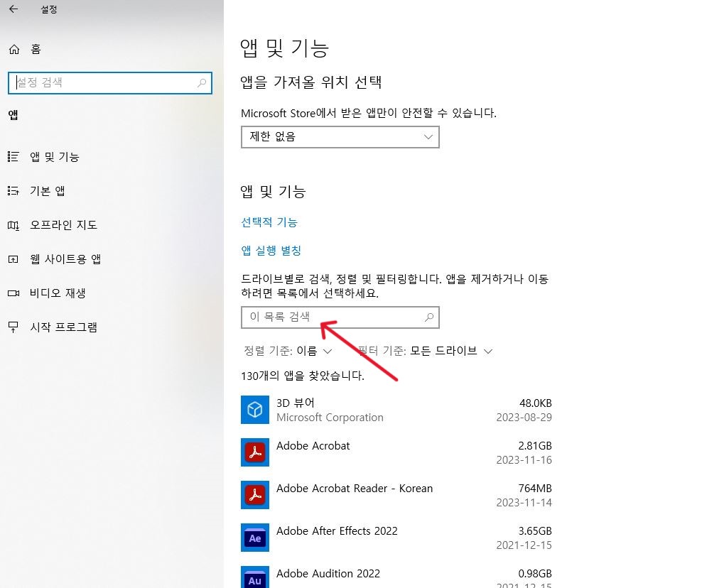Click the 764MB size value
The height and width of the screenshot is (588, 702).
(x=535, y=488)
